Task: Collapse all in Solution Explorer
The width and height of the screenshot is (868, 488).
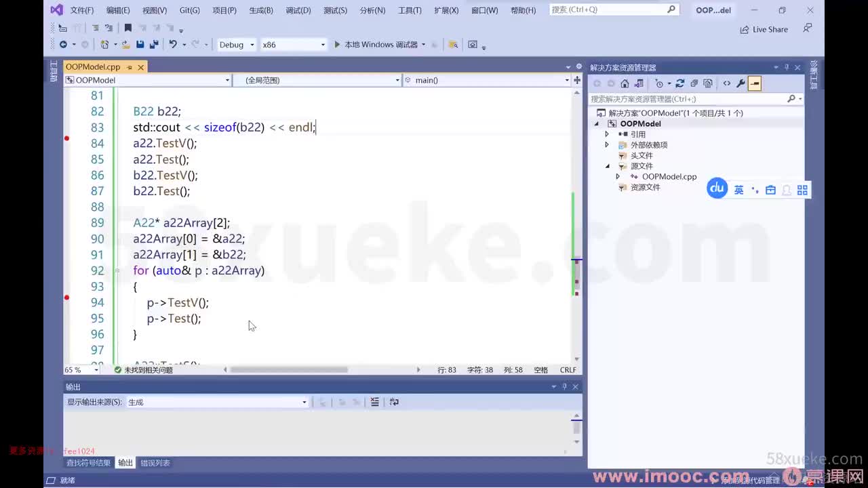Action: click(694, 83)
